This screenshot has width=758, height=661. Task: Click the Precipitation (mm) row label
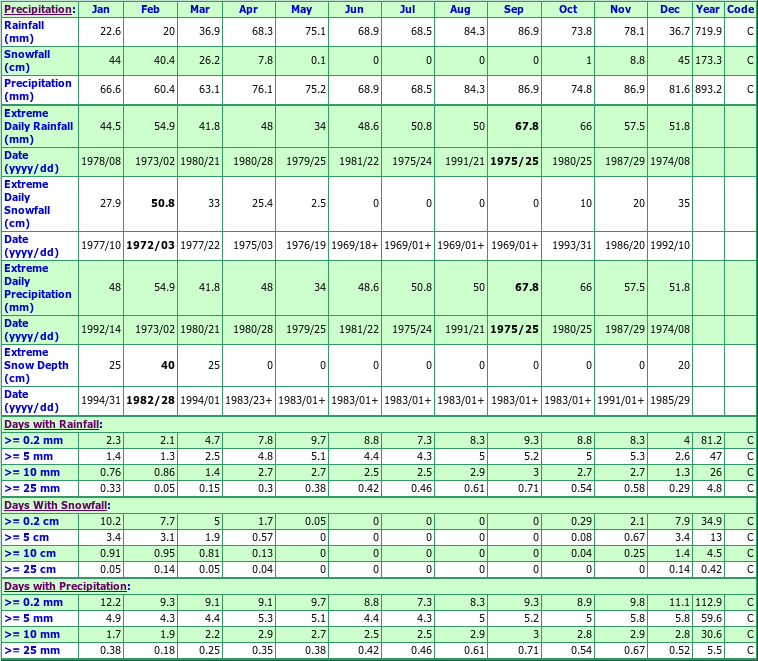[x=38, y=89]
